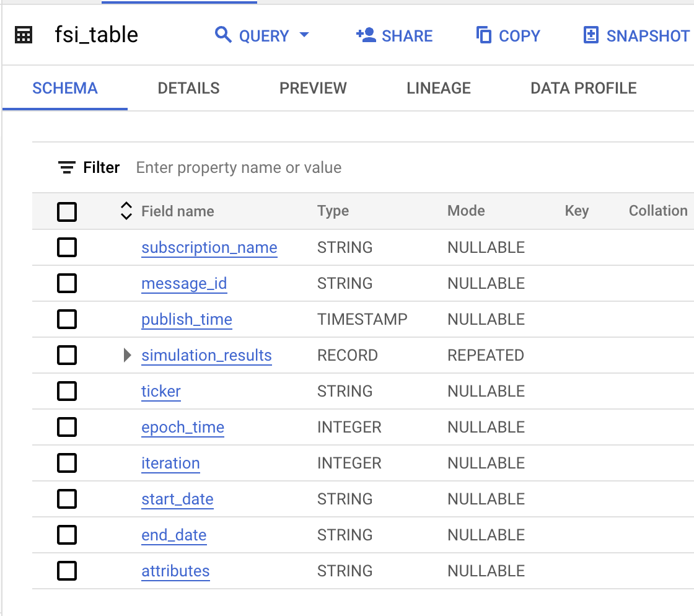
Task: Switch to the Preview tab
Action: (313, 88)
